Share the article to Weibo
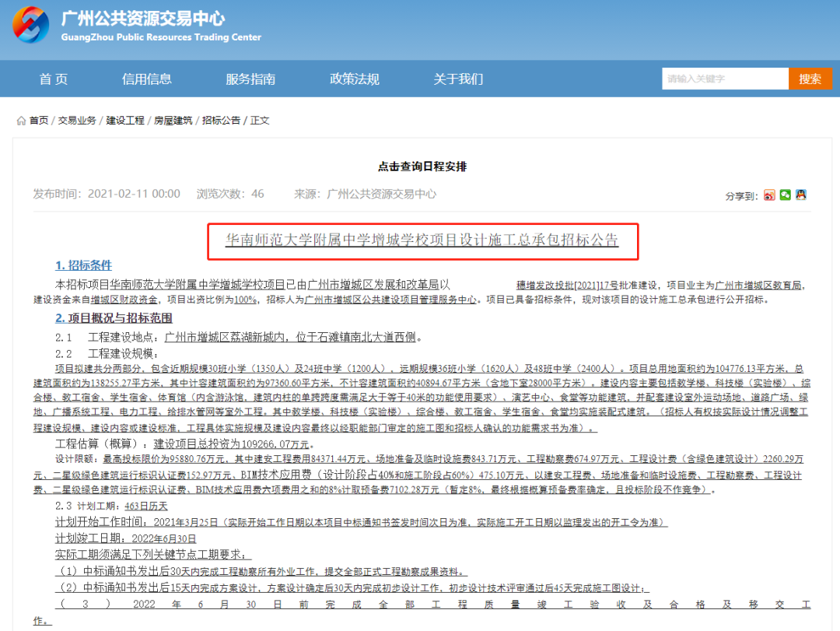This screenshot has width=840, height=631. click(769, 195)
